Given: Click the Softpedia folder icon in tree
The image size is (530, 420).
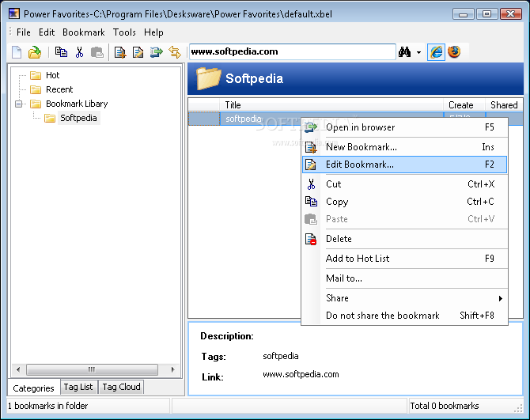Looking at the screenshot, I should pos(50,118).
